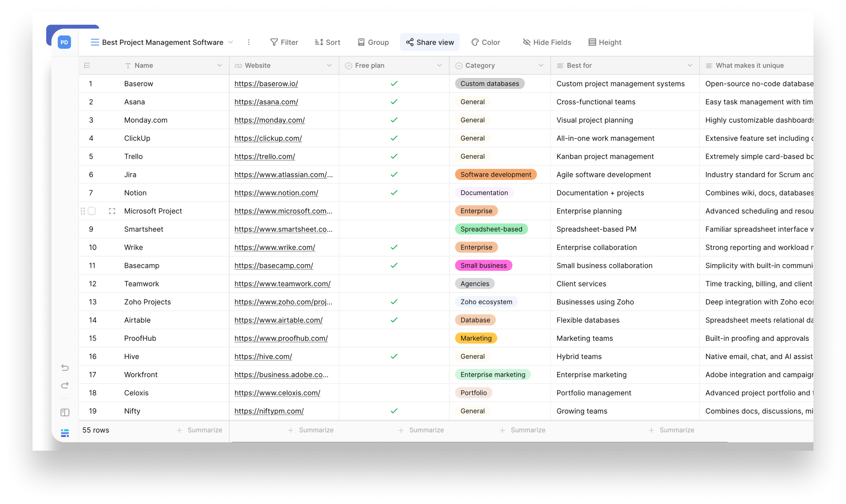The height and width of the screenshot is (504, 846).
Task: Select the 'Hybrid teams' cell
Action: (625, 356)
